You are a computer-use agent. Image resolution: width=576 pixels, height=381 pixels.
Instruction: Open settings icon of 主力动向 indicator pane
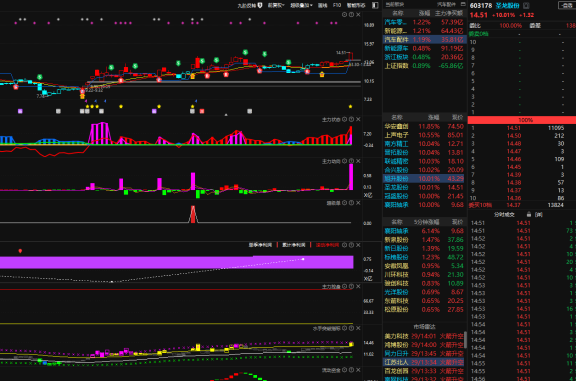pos(345,161)
